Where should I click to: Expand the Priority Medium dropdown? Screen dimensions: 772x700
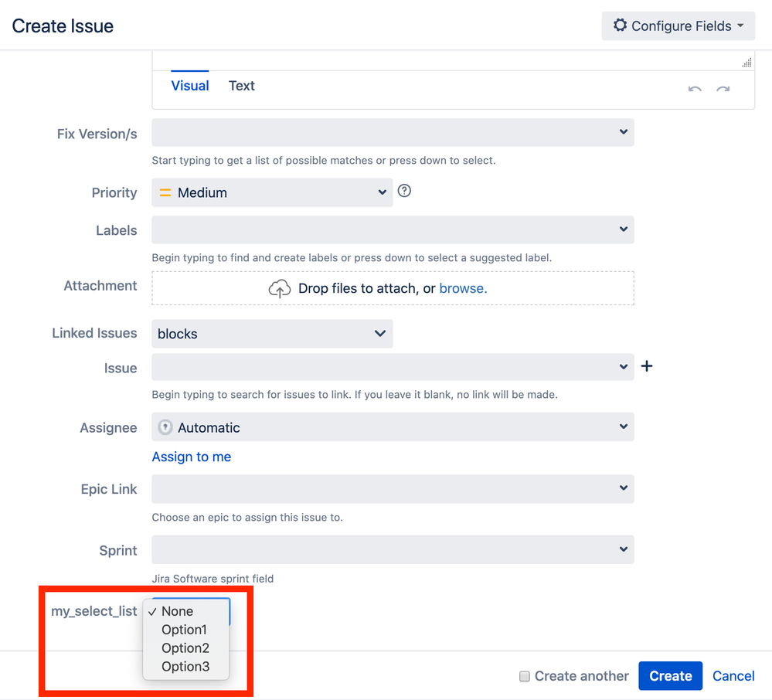pos(272,192)
